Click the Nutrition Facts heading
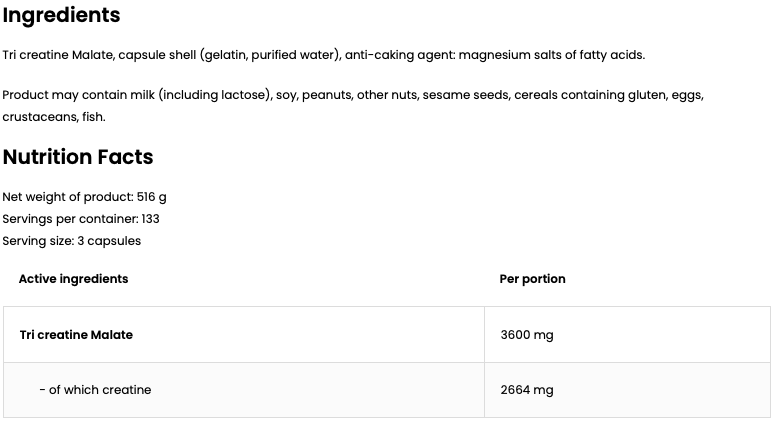The image size is (775, 421). [78, 157]
